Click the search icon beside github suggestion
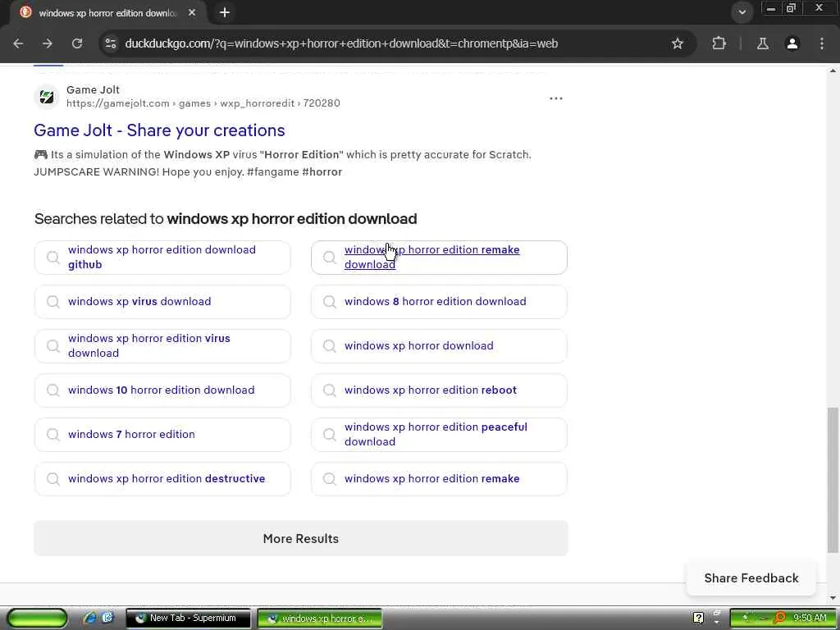Viewport: 840px width, 630px height. point(53,257)
